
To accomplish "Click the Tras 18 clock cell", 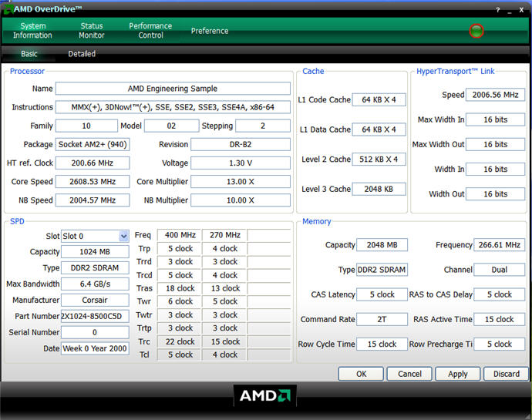I will (180, 288).
